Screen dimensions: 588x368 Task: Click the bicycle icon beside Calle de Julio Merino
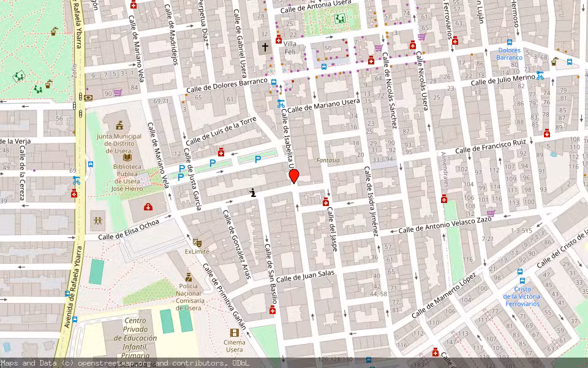[540, 75]
